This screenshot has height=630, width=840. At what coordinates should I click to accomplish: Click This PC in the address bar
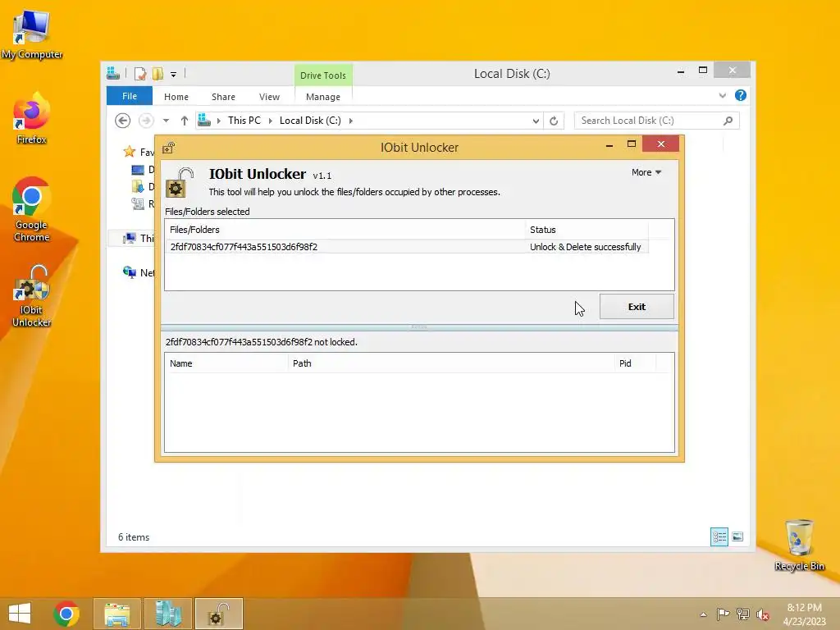pos(244,121)
